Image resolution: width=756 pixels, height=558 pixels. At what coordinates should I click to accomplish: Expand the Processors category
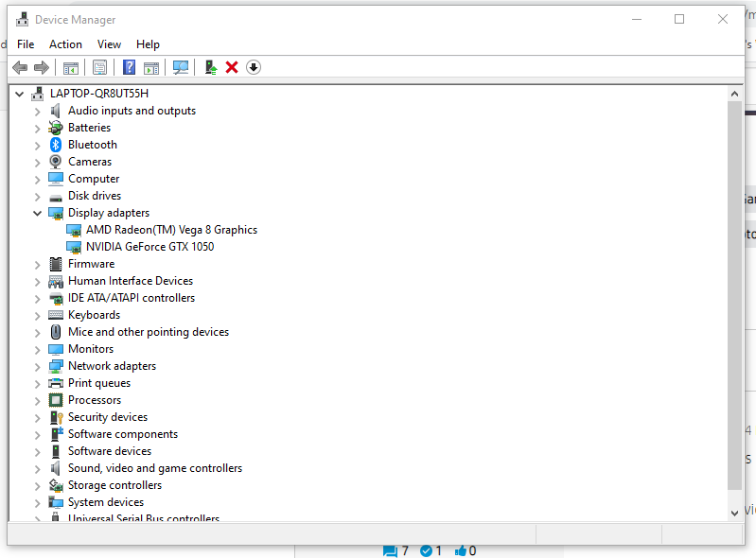[37, 401]
